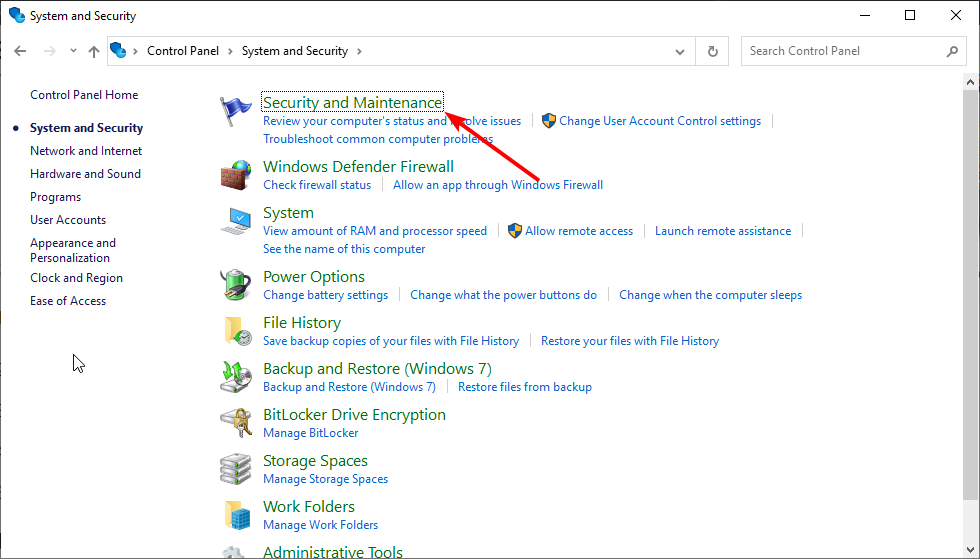
Task: Click Restore your files with File History
Action: 630,341
